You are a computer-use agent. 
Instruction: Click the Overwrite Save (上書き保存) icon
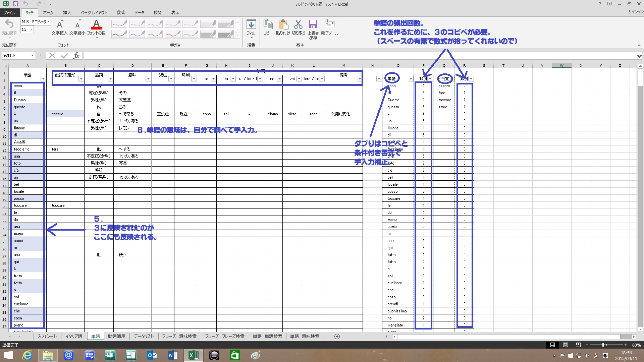click(x=313, y=25)
